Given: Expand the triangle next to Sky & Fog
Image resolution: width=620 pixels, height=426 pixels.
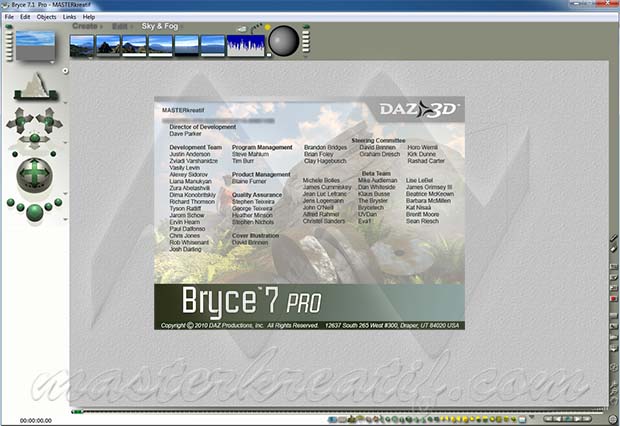Looking at the screenshot, I should tap(182, 27).
